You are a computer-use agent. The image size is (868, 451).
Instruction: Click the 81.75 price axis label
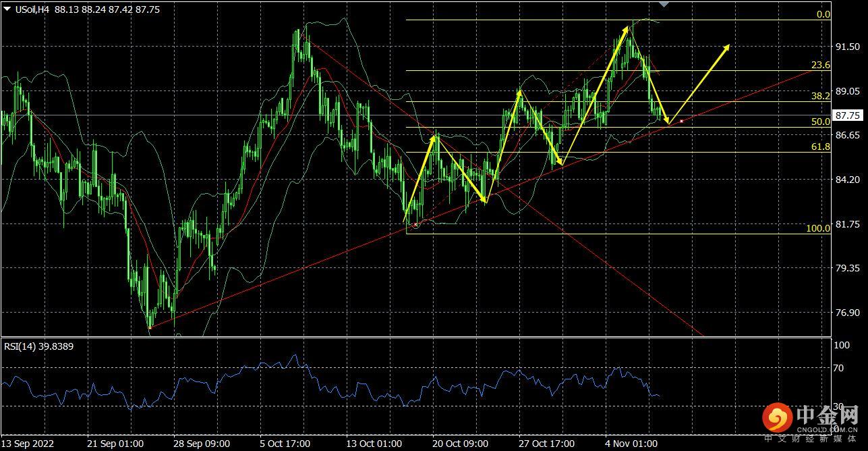click(x=846, y=223)
